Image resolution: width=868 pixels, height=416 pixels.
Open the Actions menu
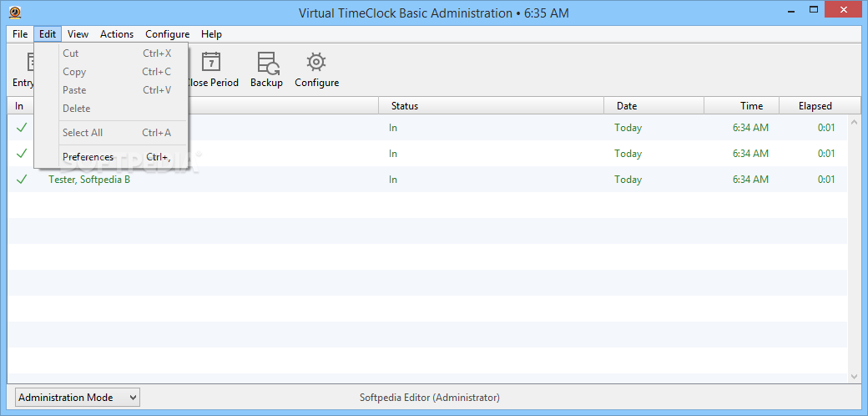[x=117, y=33]
